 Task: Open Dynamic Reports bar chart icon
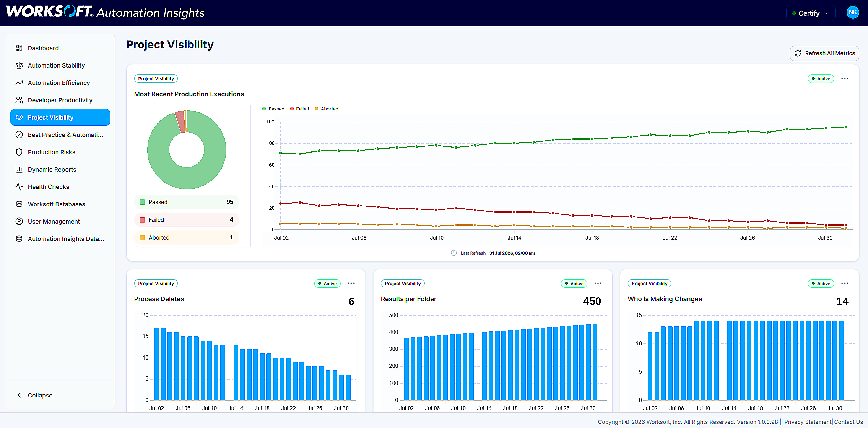coord(19,169)
